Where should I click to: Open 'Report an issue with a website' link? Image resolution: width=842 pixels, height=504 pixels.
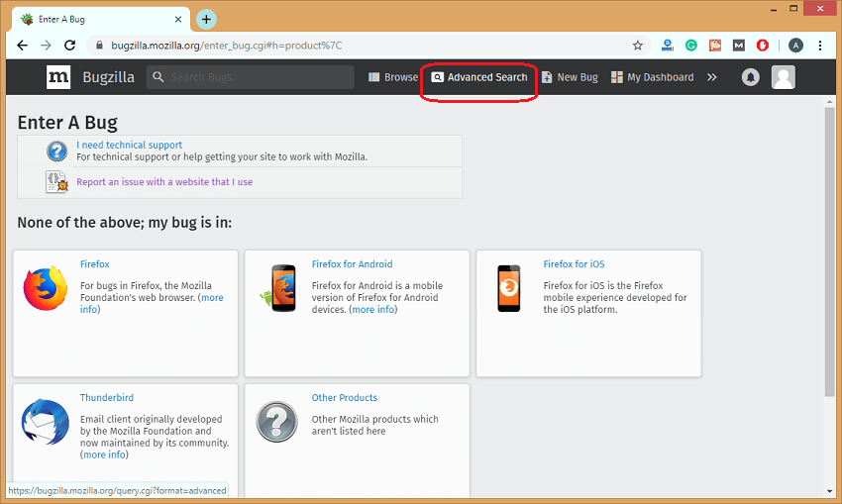[164, 182]
